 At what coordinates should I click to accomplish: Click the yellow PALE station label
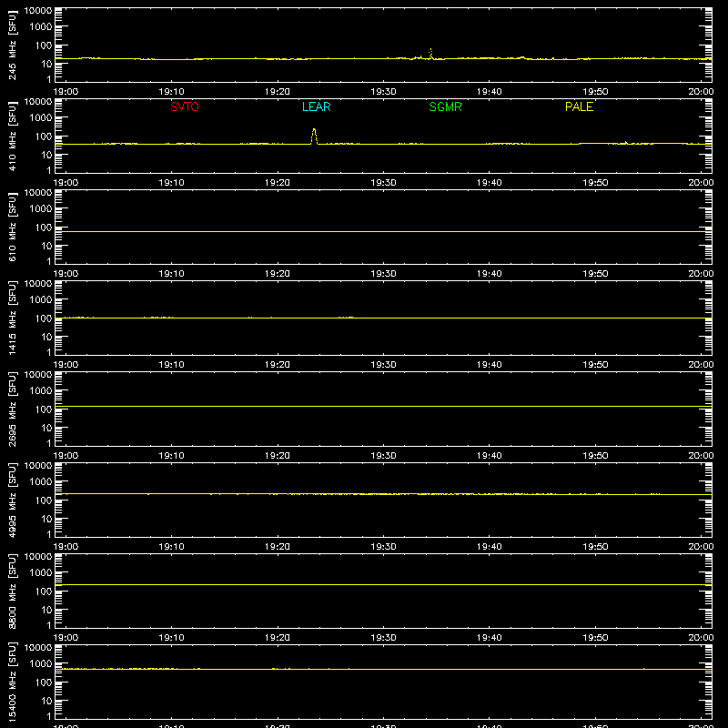[x=579, y=106]
